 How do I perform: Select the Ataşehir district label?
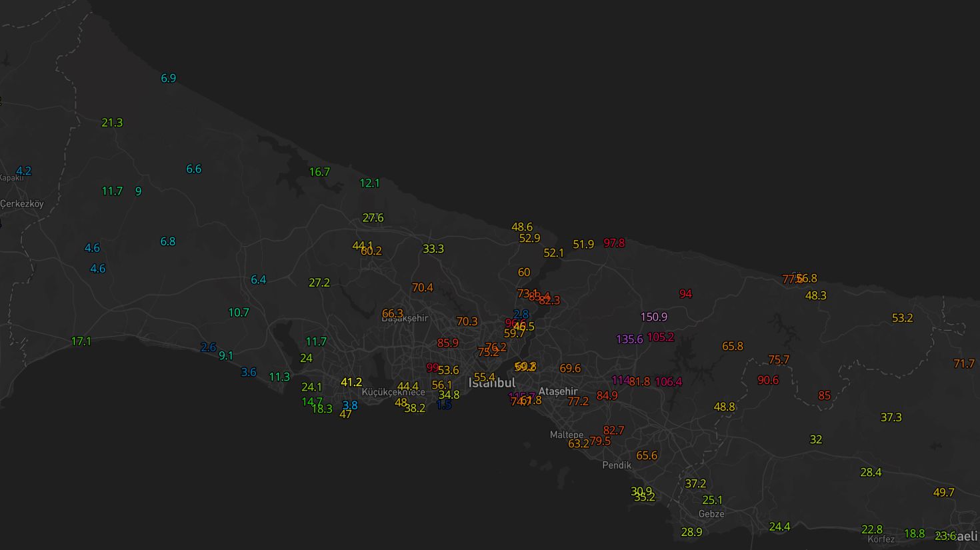[558, 391]
